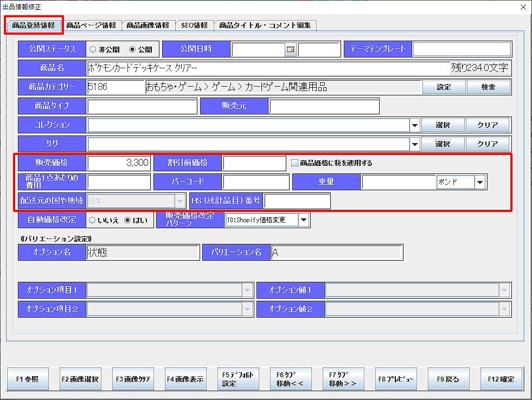Screen dimensions: 532x400
Task: Click the 検索 button for category
Action: (x=488, y=87)
